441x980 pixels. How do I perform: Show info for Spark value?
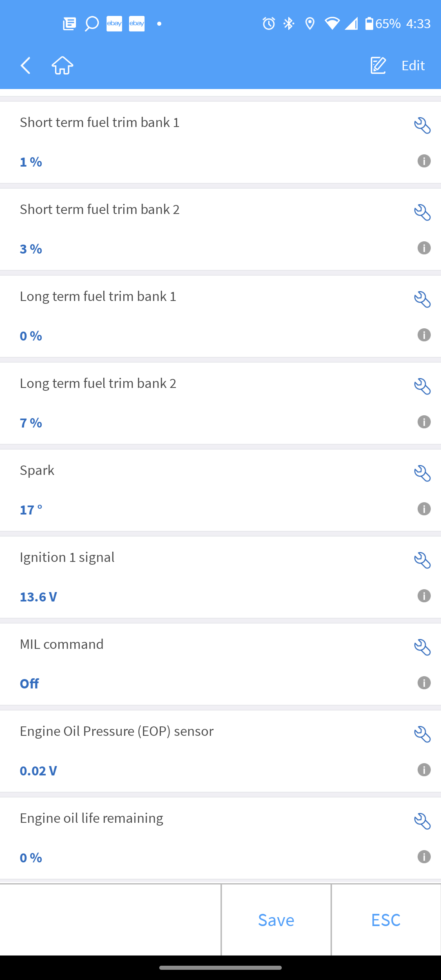pyautogui.click(x=424, y=509)
